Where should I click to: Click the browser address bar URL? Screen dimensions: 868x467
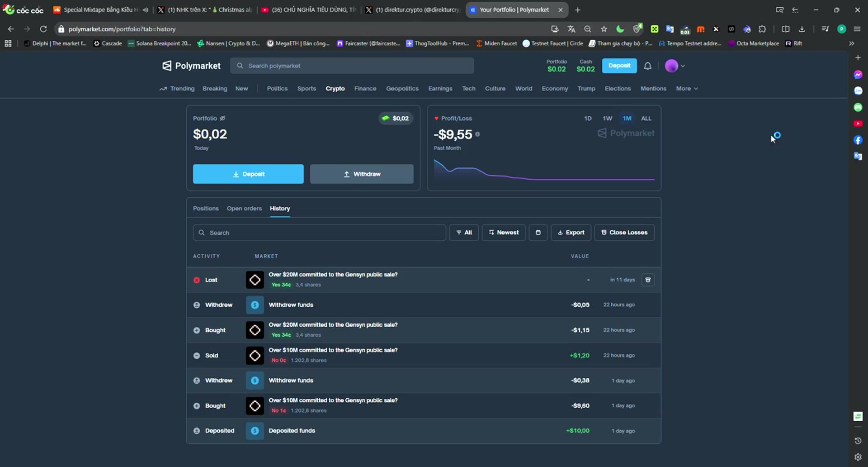pos(122,29)
